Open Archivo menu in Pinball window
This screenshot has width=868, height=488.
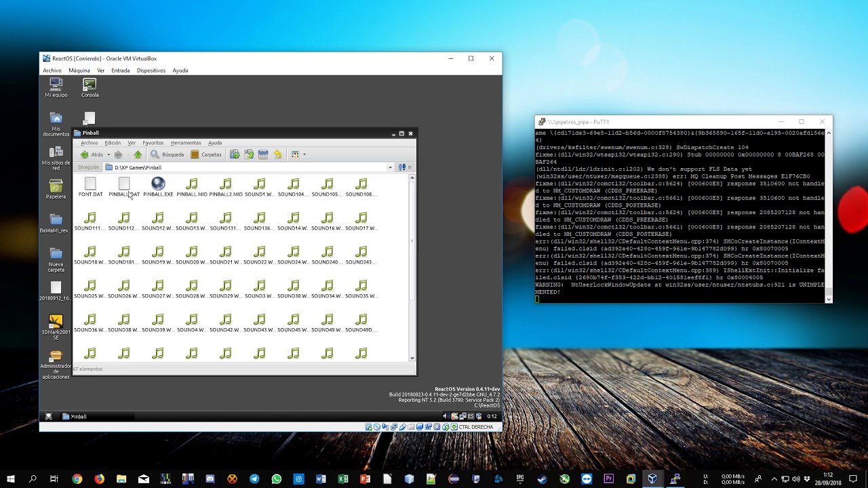pos(89,143)
